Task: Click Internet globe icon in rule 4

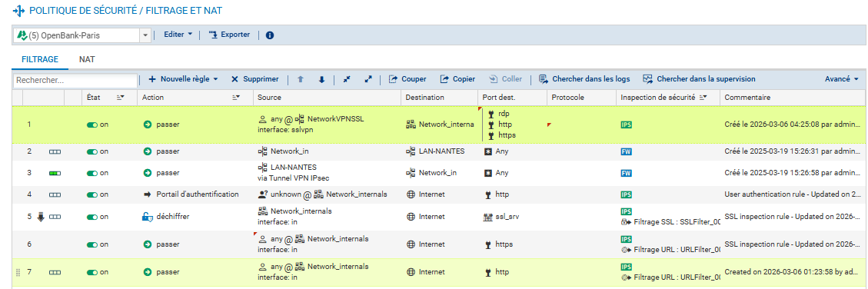Action: click(x=411, y=194)
